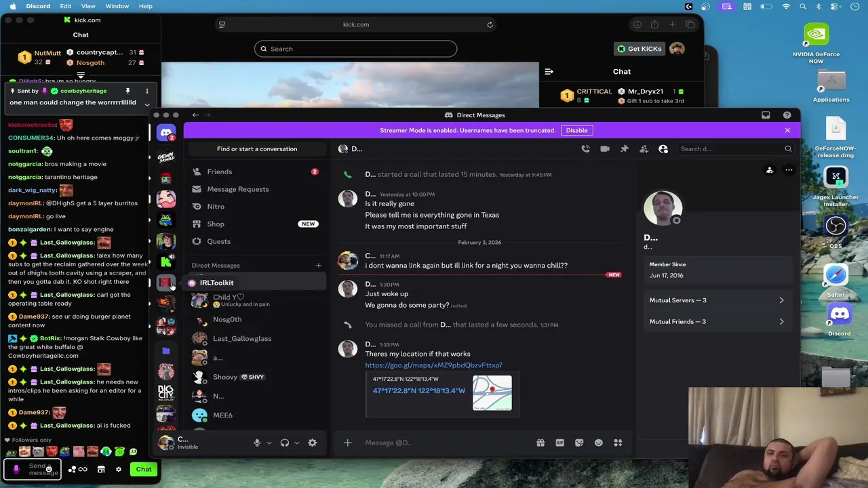Open more options on profile panel
Viewport: 868px width, 488px height.
point(789,170)
